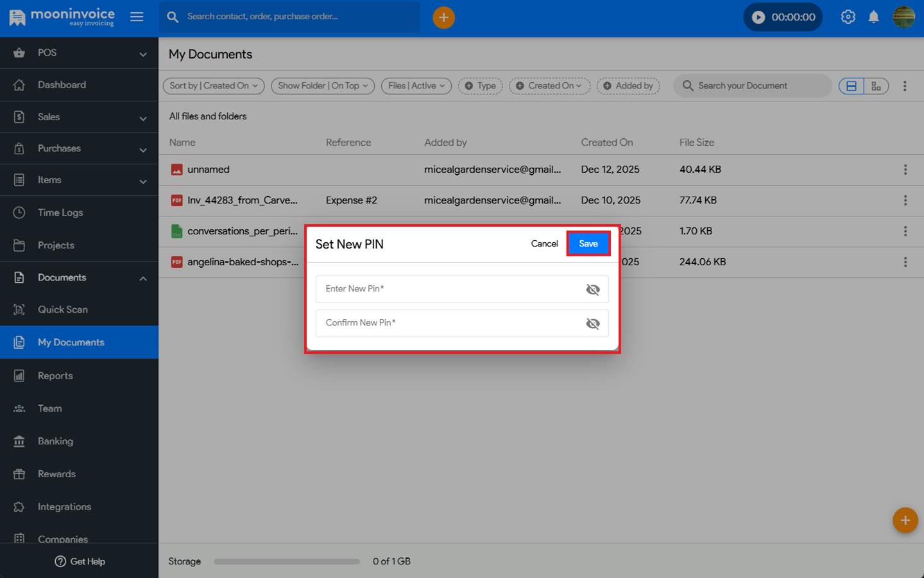Open Quick Scan from the sidebar
This screenshot has height=578, width=924.
[x=63, y=310]
